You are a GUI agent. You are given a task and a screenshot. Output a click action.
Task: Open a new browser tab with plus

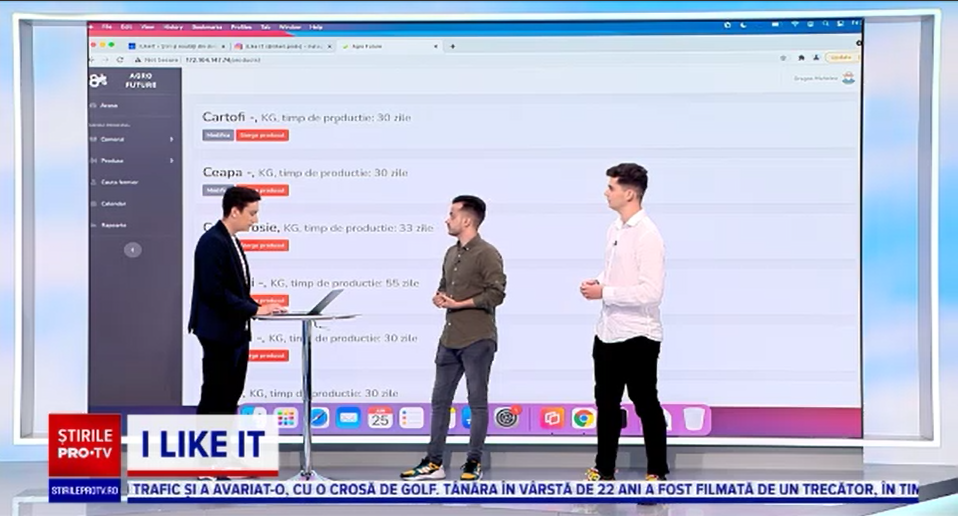point(452,46)
